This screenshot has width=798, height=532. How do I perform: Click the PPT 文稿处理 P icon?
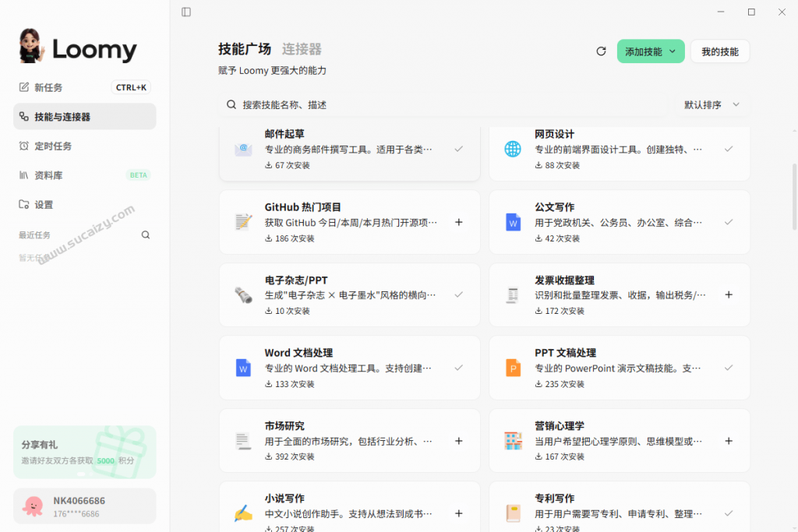click(x=513, y=368)
